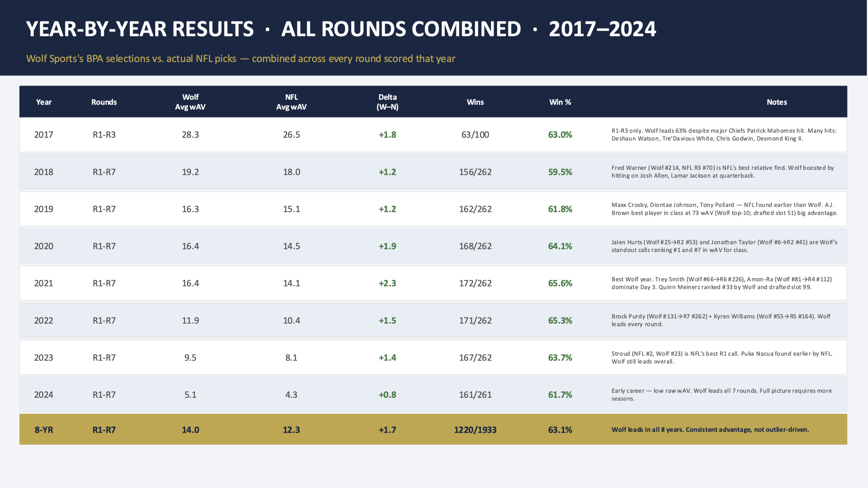
Task: Select the 'Notes' column header
Action: pos(777,102)
